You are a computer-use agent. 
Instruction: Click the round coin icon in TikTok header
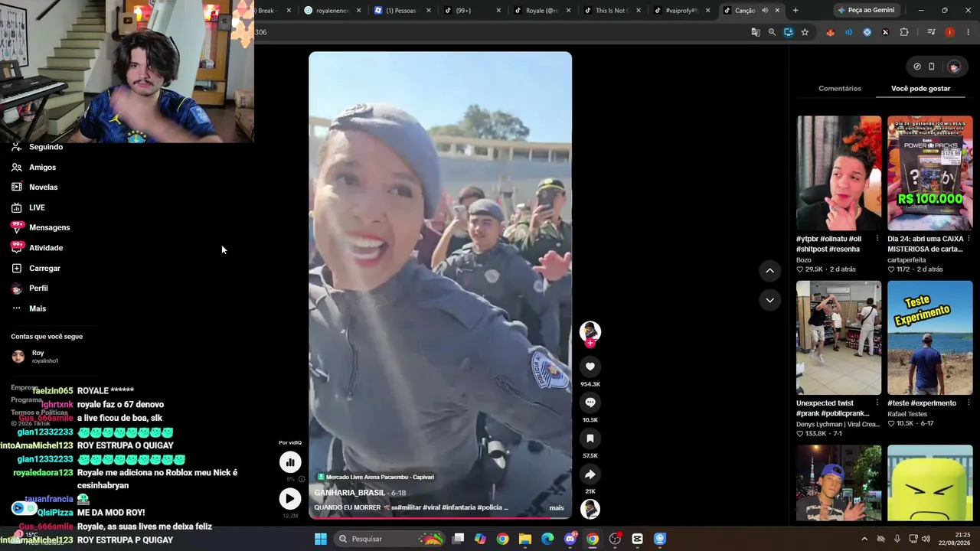[x=917, y=67]
